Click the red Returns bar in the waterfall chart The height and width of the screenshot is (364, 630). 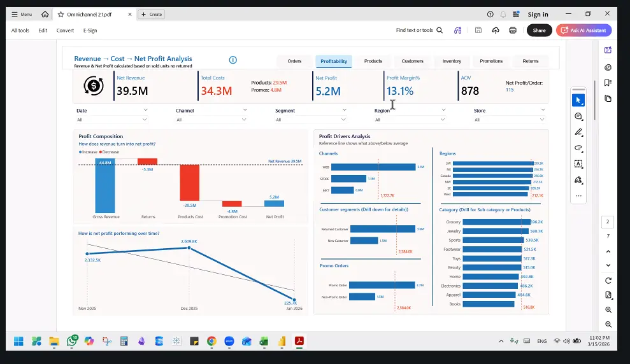(147, 162)
